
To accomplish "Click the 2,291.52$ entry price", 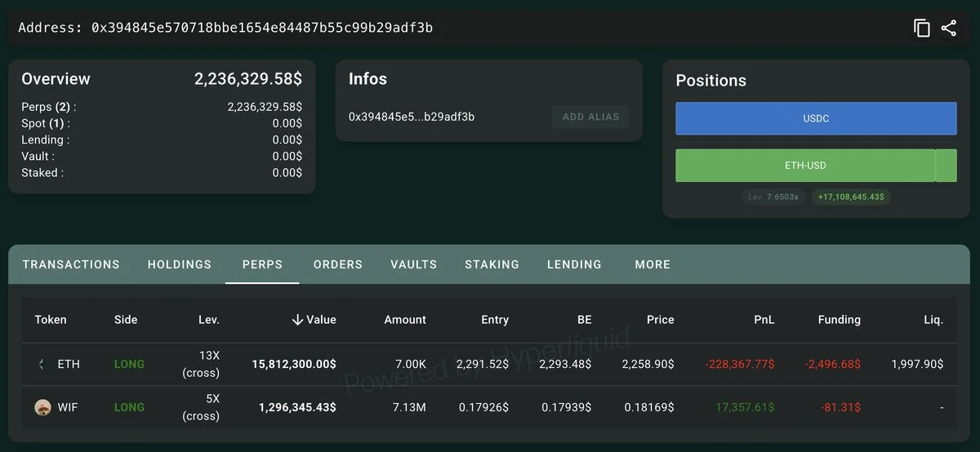I will 482,364.
